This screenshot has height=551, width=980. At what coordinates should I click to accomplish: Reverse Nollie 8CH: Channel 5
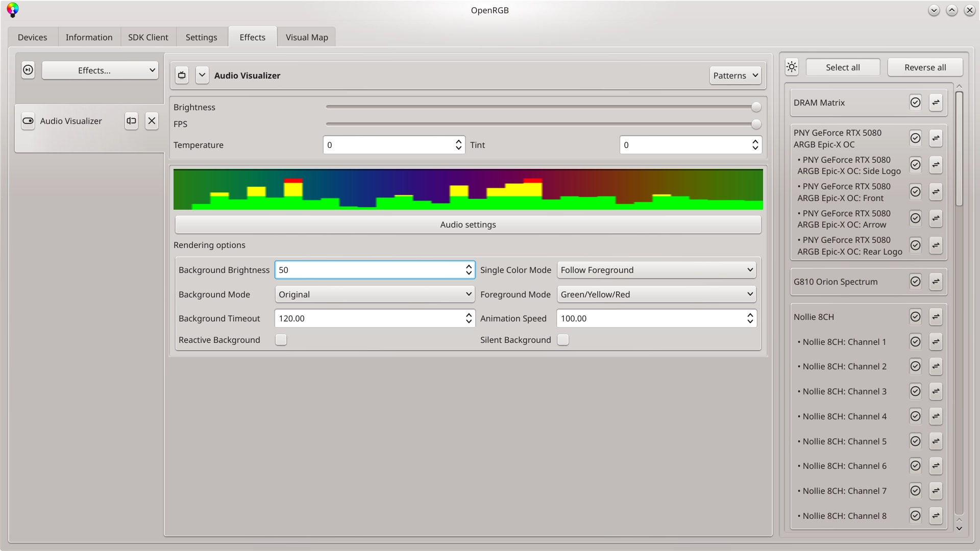coord(936,441)
